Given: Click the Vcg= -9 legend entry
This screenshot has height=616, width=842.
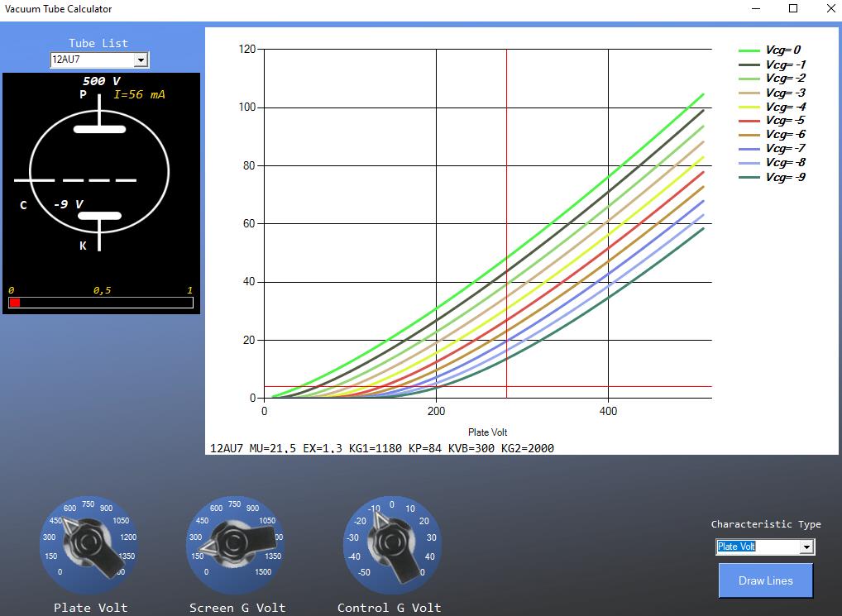Looking at the screenshot, I should tap(784, 177).
